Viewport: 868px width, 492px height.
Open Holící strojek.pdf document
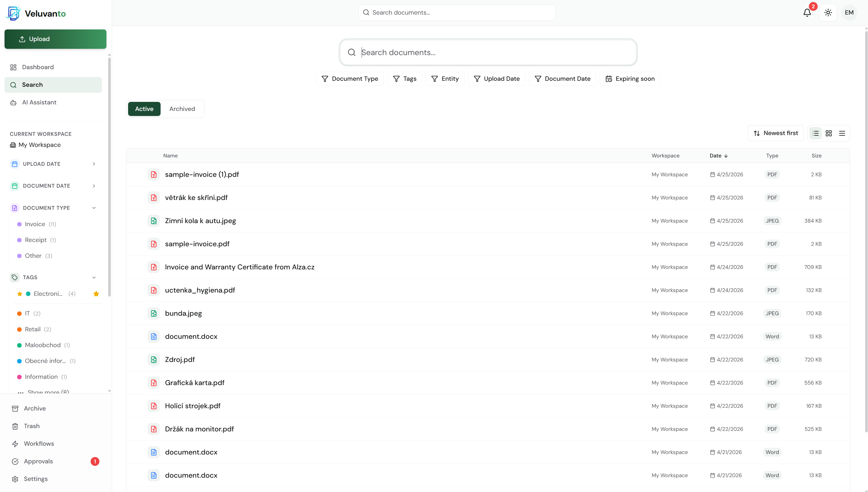tap(193, 406)
